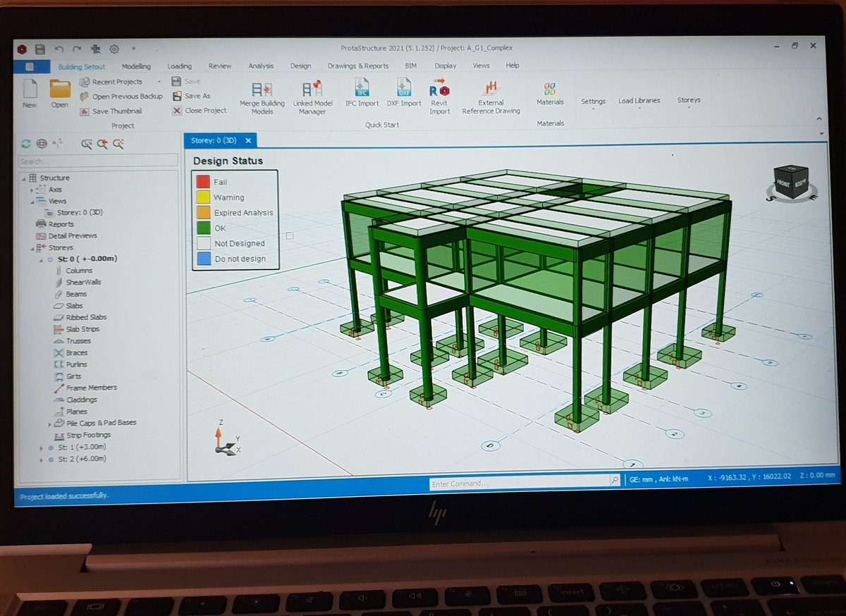The width and height of the screenshot is (846, 616).
Task: Expand storey St: 1 (+3.00m)
Action: pyautogui.click(x=41, y=447)
